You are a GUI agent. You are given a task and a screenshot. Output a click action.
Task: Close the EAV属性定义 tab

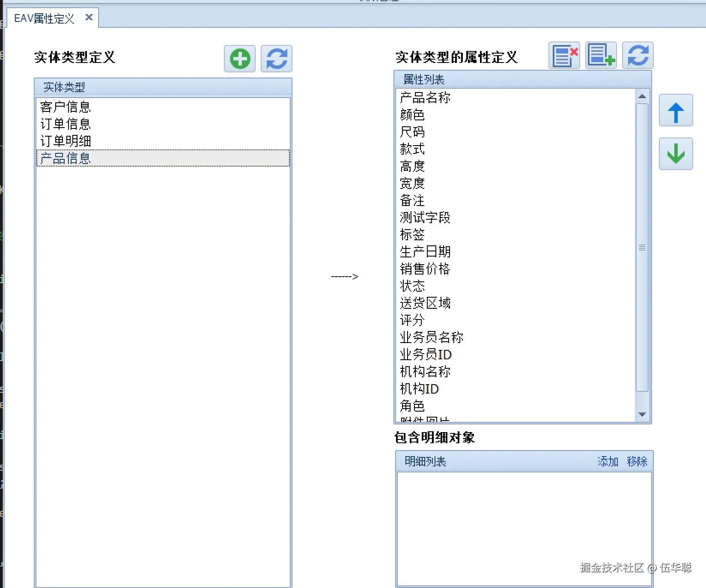point(89,17)
